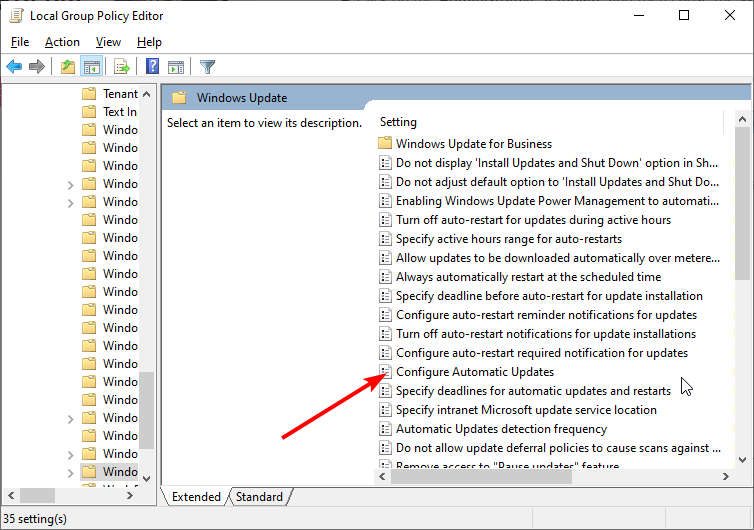This screenshot has height=530, width=754.
Task: Click the Forward arrow toolbar icon
Action: click(37, 66)
